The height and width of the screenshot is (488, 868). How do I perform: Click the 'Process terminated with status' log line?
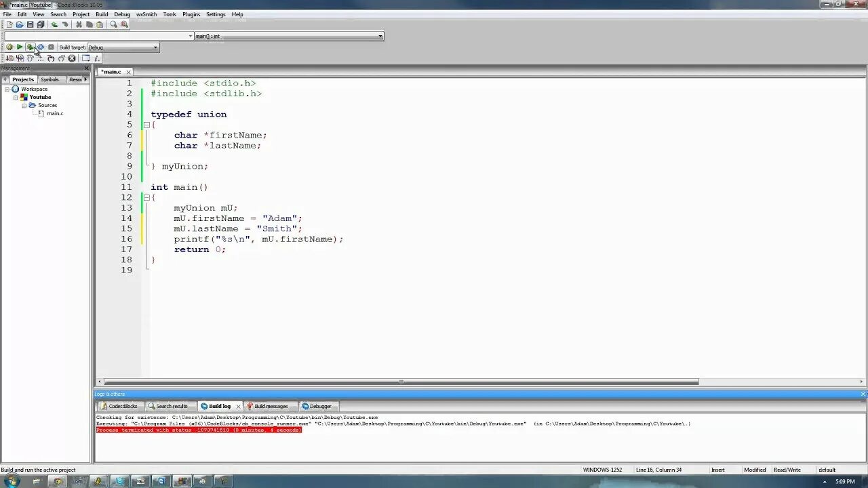(x=199, y=430)
